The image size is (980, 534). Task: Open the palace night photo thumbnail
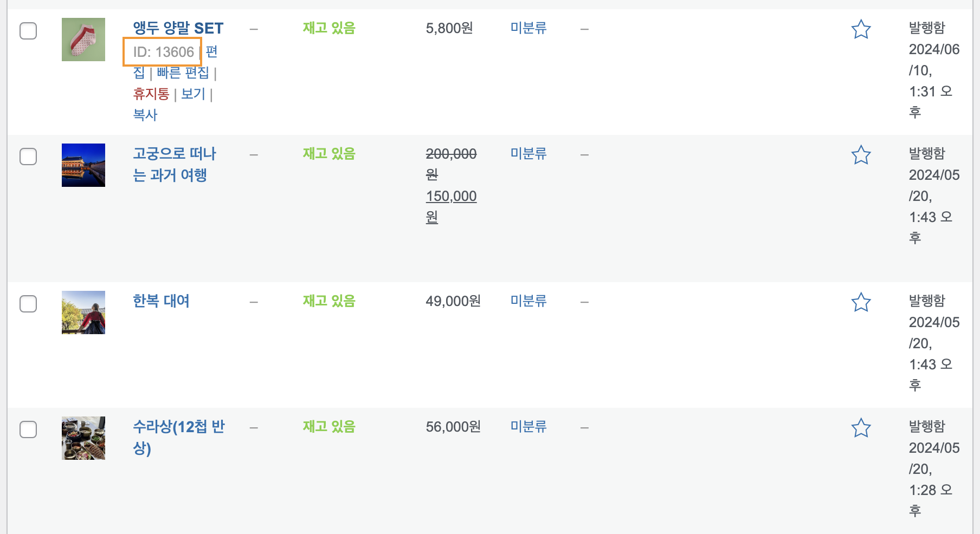point(83,165)
